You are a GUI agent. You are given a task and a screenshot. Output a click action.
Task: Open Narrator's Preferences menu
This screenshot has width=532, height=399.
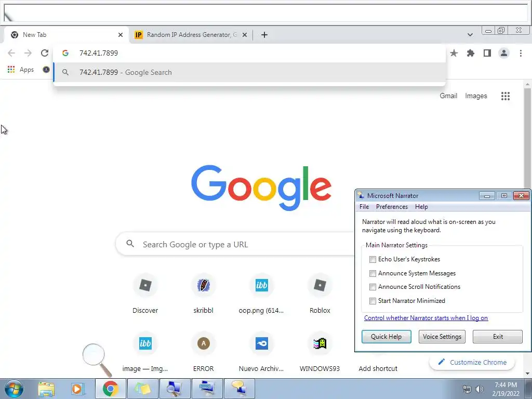392,207
